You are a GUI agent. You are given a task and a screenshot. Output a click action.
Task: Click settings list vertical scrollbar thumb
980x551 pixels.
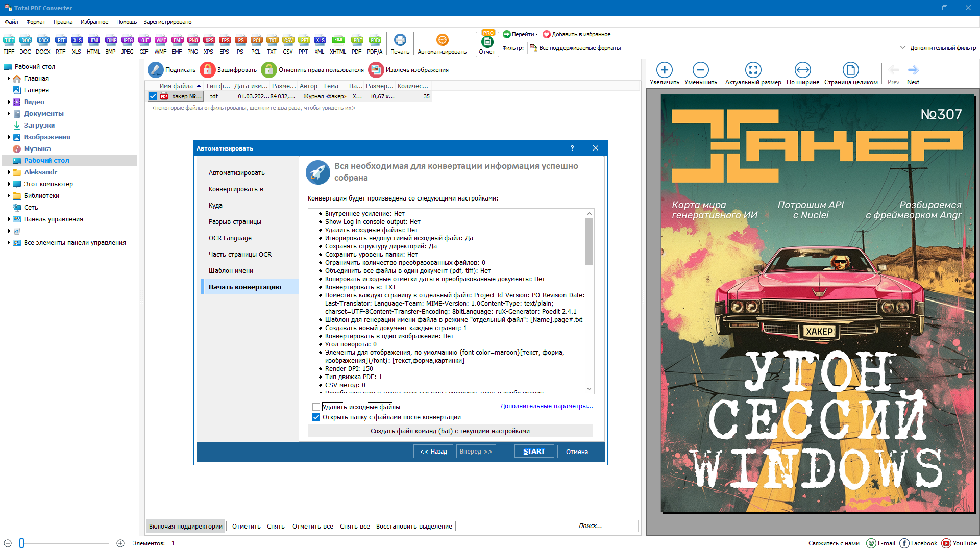tap(589, 241)
